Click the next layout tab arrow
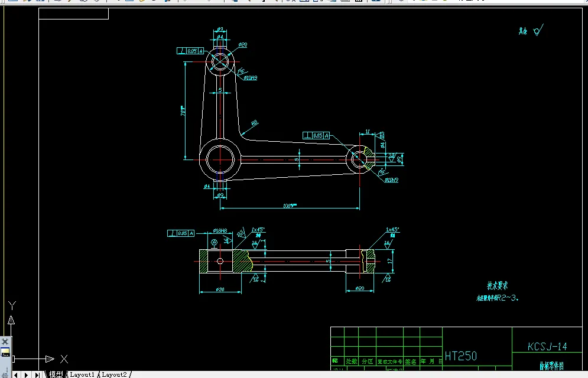Viewport: 588px width, 378px height. pos(26,374)
